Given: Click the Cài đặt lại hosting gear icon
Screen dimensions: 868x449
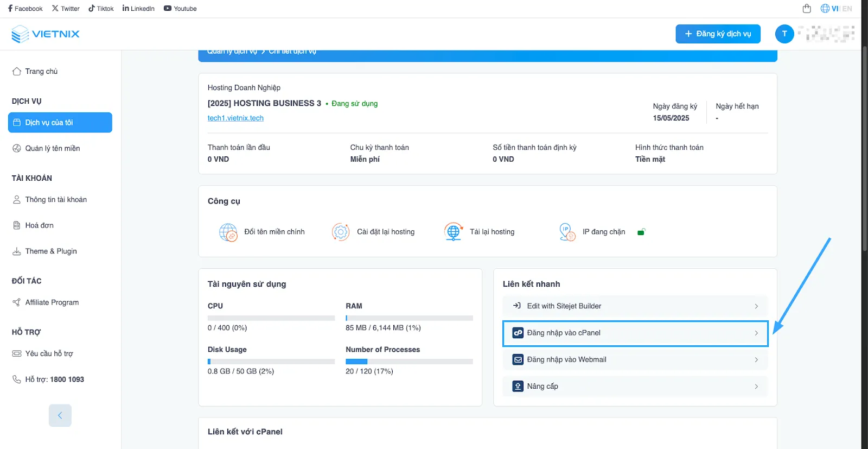Looking at the screenshot, I should 341,232.
